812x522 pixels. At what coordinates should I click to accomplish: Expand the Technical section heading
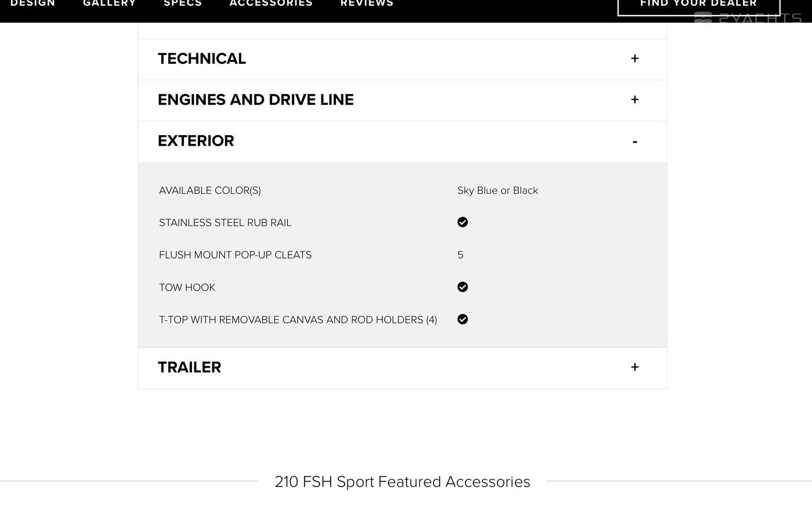click(x=202, y=59)
